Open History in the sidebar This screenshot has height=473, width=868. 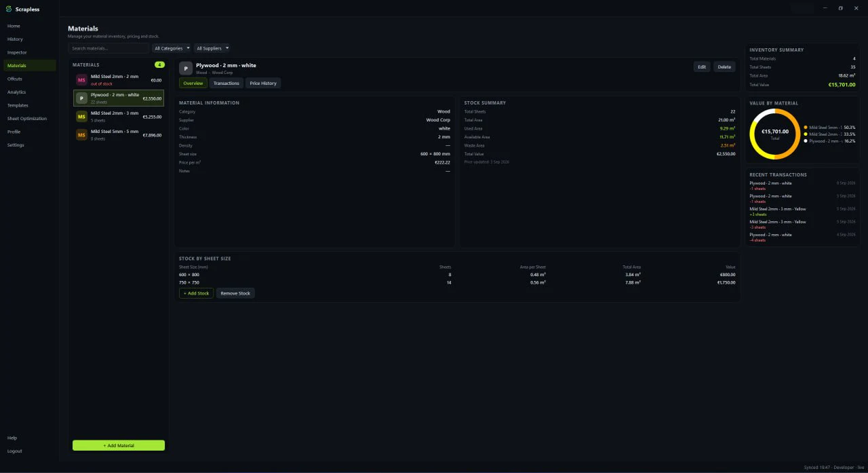click(30, 39)
